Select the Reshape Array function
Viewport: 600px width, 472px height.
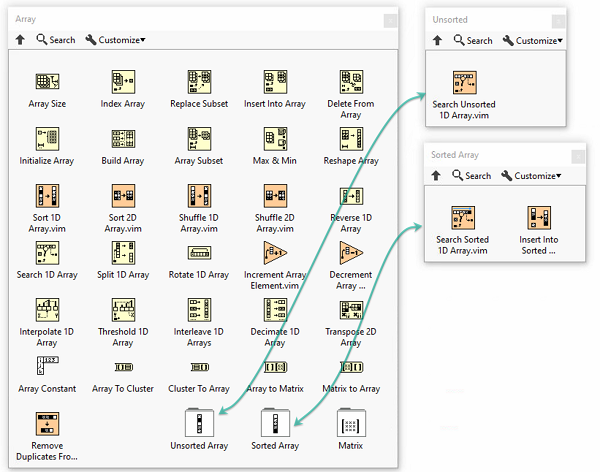(x=351, y=139)
